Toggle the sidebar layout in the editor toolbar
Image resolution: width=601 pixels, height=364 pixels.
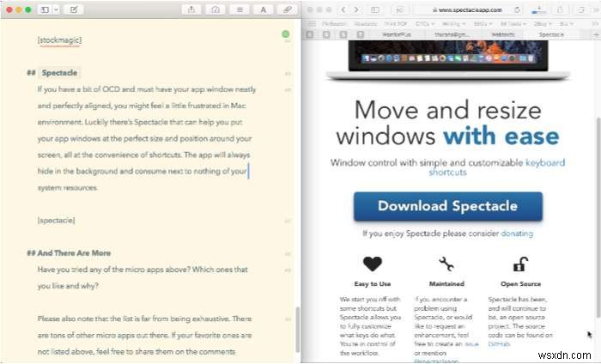tap(45, 9)
